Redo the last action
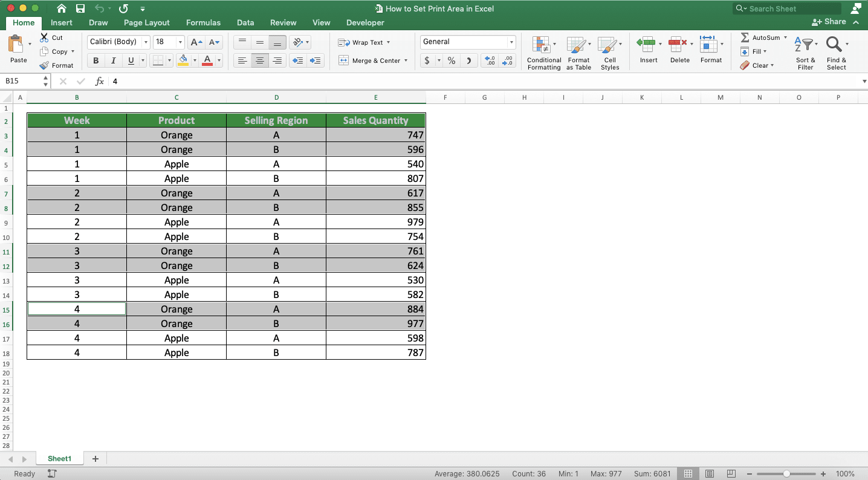 [123, 8]
